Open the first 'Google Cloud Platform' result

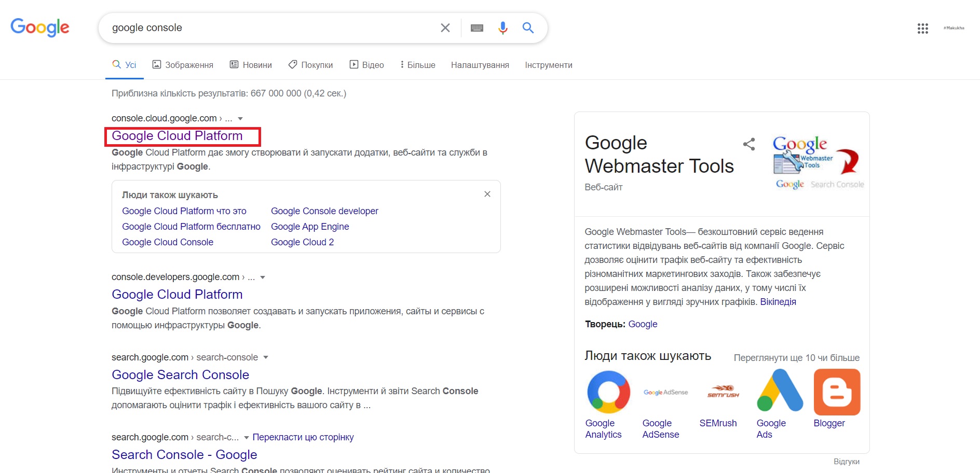[177, 136]
